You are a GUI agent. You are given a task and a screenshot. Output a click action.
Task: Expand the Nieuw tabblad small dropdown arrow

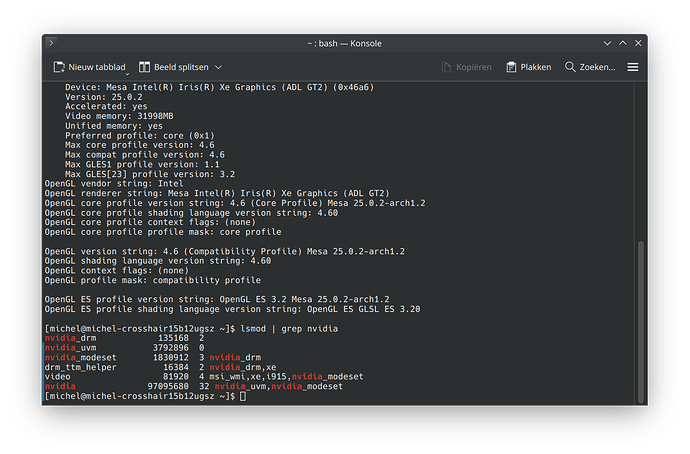tap(127, 73)
